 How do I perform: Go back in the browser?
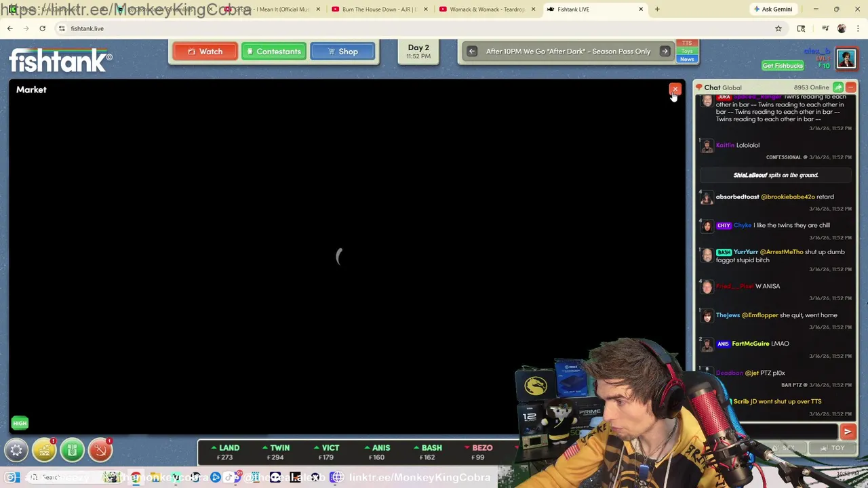point(9,28)
